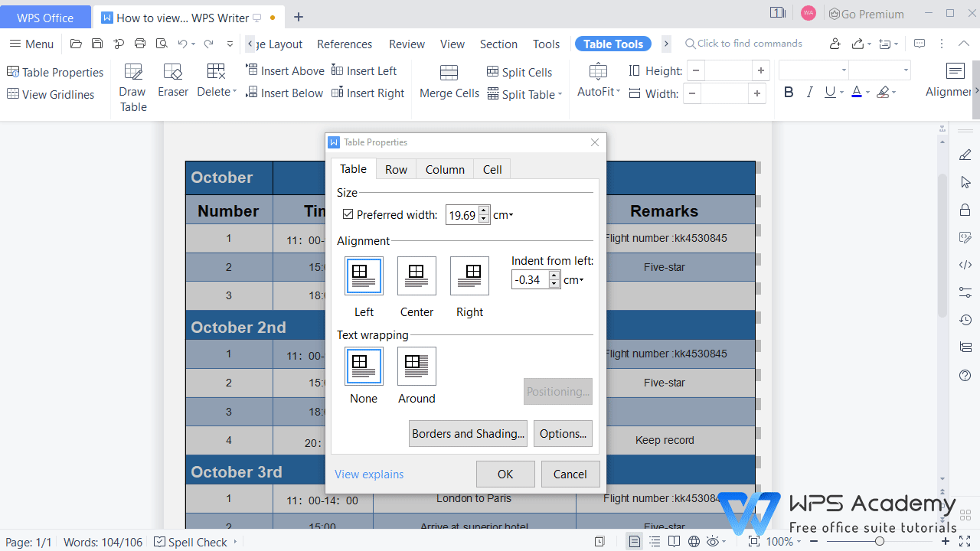Click the Open folder icon in quick access toolbar

click(76, 44)
